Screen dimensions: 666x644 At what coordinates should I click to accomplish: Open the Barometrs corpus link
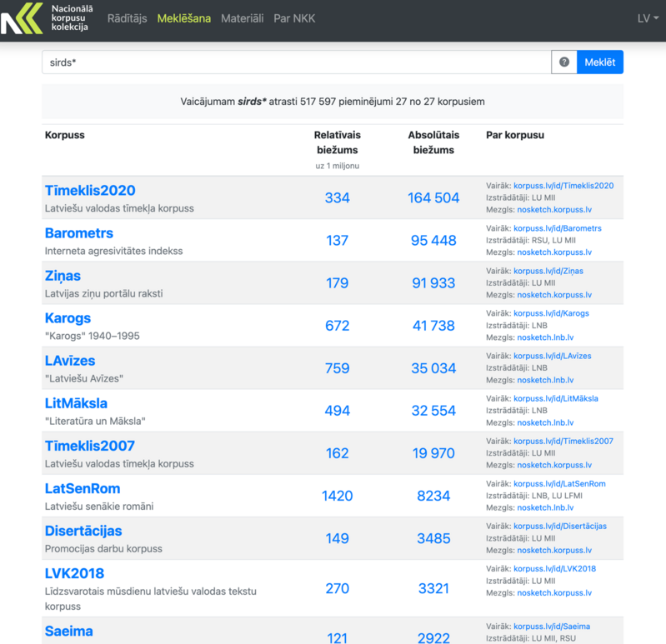[x=79, y=233]
